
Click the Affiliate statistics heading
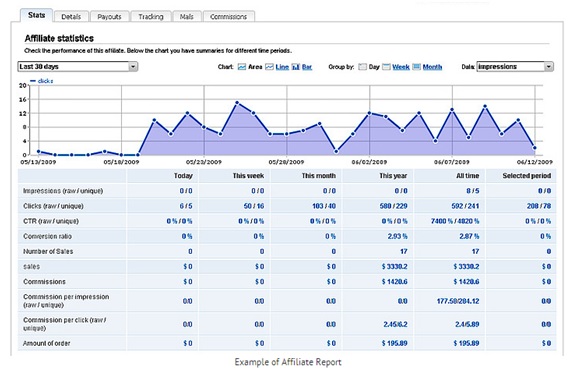59,38
